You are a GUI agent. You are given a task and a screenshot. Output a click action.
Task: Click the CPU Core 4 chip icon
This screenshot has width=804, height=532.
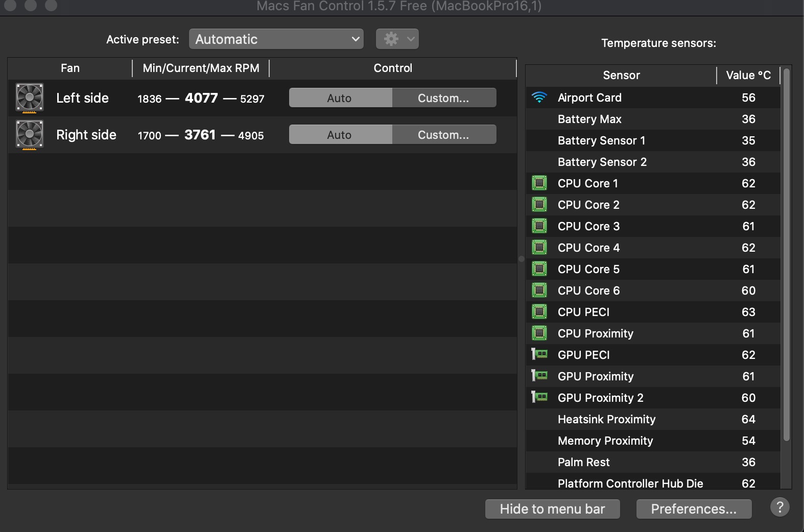[x=539, y=247]
